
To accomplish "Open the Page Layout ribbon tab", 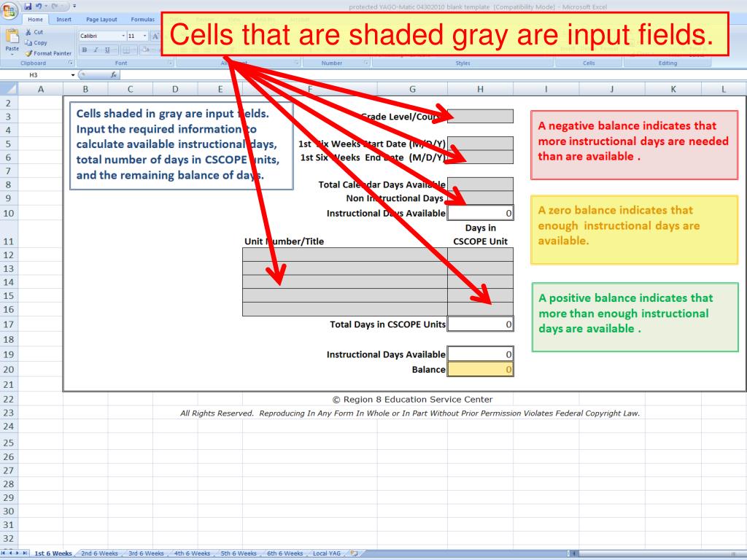I will (x=101, y=20).
